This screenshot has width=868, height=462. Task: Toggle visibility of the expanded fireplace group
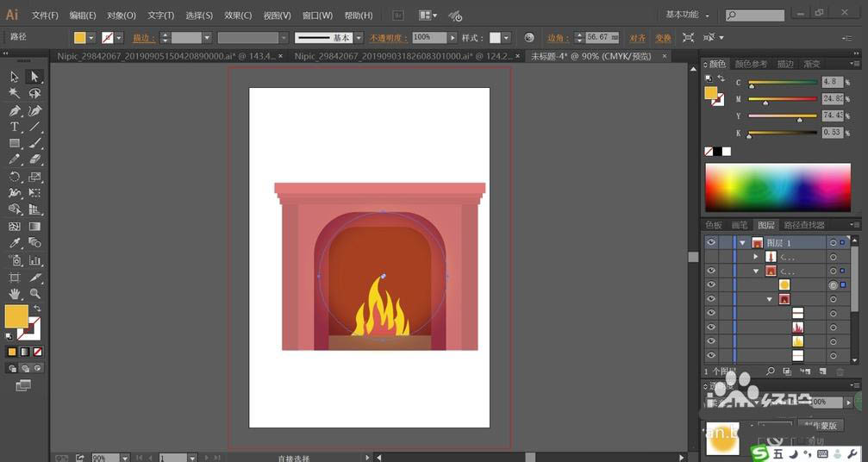[711, 271]
